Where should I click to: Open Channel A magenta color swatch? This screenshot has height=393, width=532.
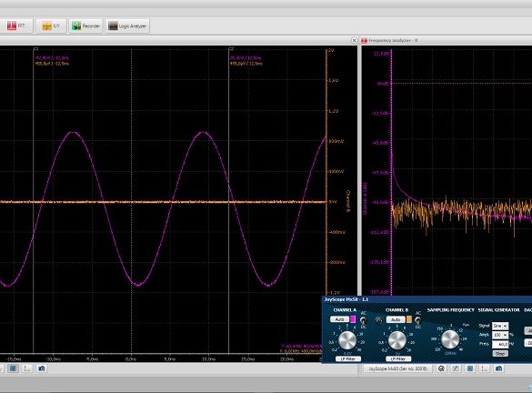point(353,319)
